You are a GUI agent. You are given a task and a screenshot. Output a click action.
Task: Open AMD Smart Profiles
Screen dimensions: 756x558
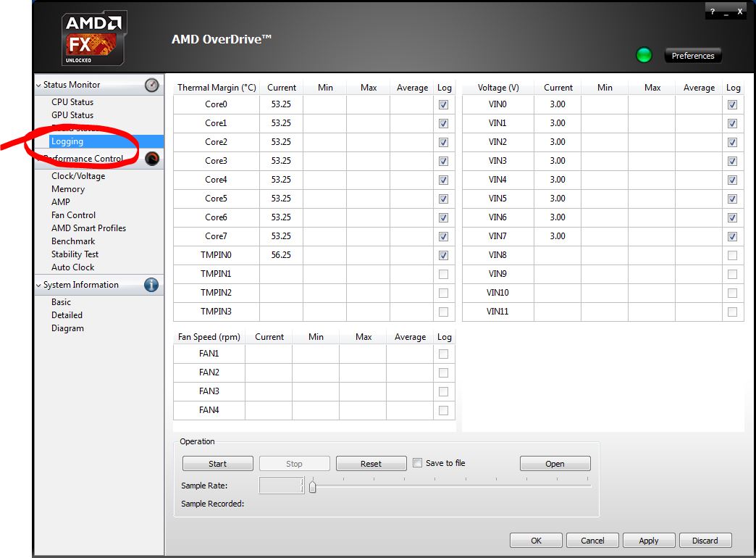(x=89, y=228)
